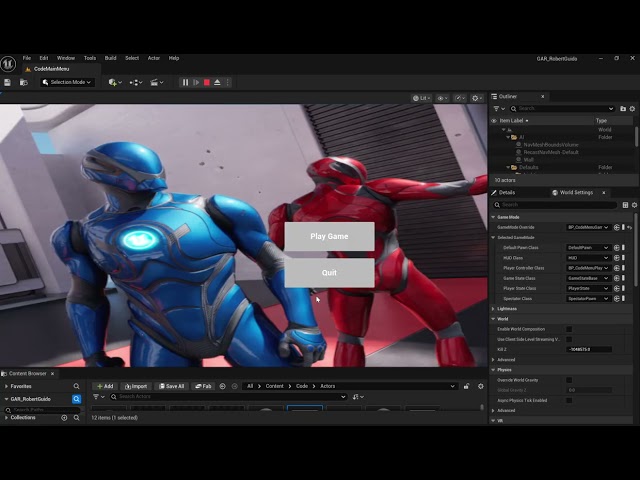
Task: Open the World Settings property matrix icon
Action: coord(625,205)
